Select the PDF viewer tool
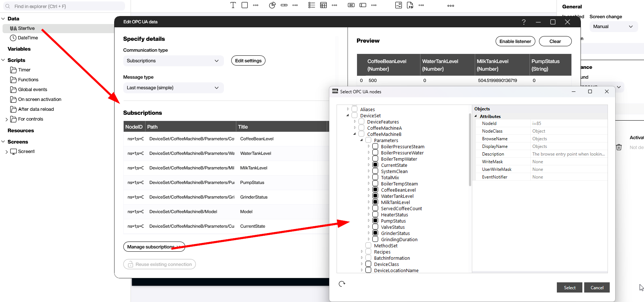Screen dimensions: 644x302 [x=410, y=5]
